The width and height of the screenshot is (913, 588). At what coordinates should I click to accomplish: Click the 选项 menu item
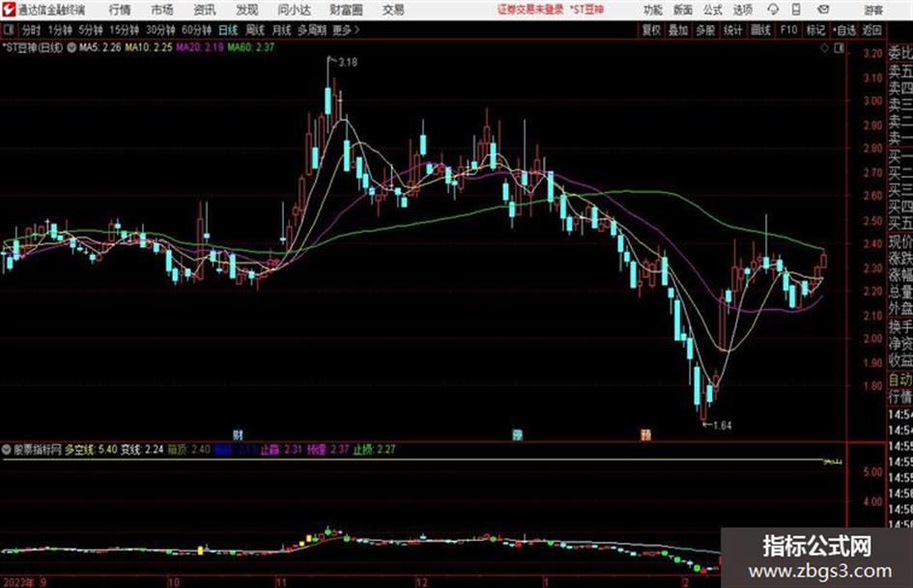coord(743,10)
